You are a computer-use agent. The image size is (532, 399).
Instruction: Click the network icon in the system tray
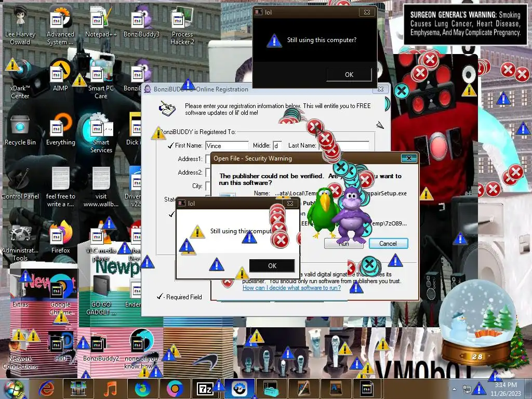467,389
